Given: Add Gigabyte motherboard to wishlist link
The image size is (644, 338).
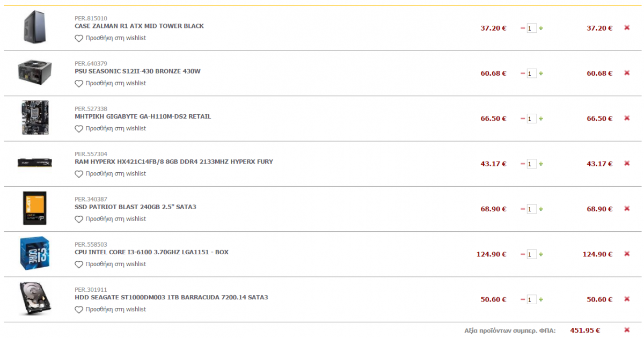Looking at the screenshot, I should coord(111,129).
